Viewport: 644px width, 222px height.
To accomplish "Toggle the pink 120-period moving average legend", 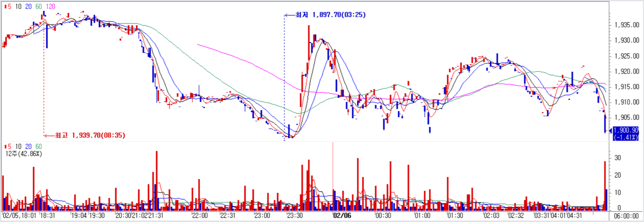I will point(50,7).
